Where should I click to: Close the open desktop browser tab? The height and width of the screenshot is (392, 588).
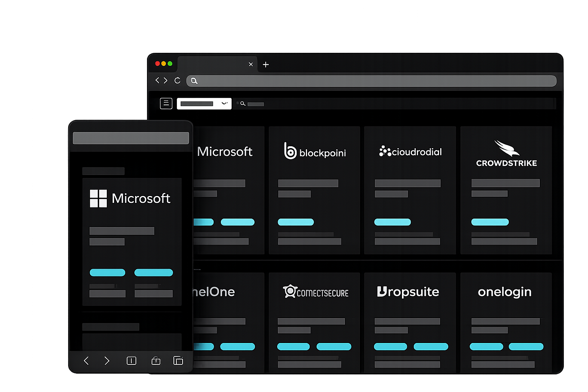(251, 64)
